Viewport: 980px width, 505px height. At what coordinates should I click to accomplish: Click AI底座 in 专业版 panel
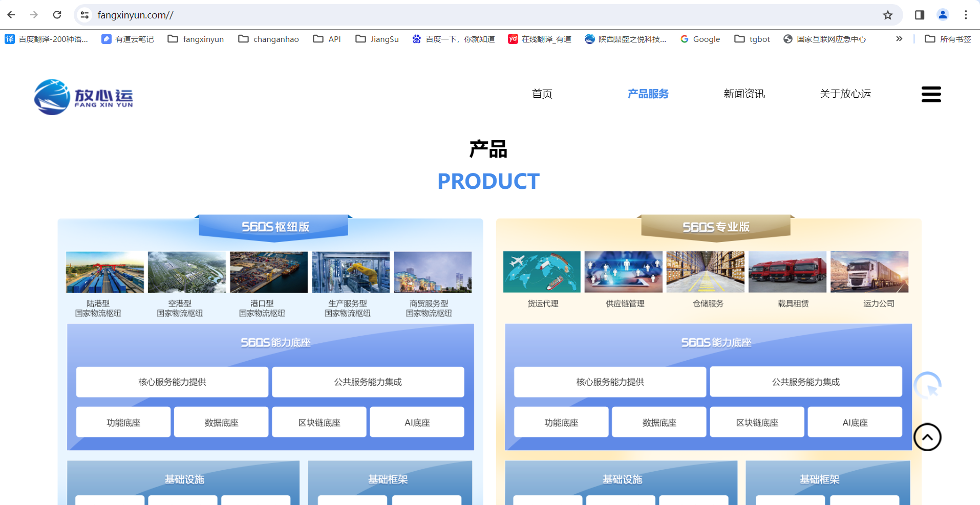pos(855,422)
